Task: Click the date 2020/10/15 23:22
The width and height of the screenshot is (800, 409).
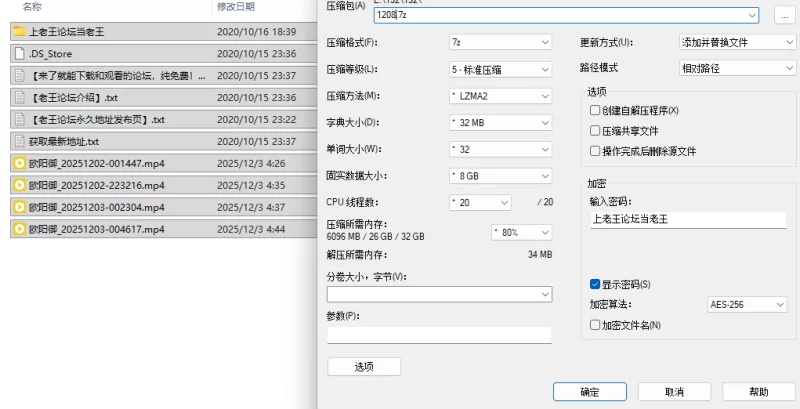Action: (257, 119)
